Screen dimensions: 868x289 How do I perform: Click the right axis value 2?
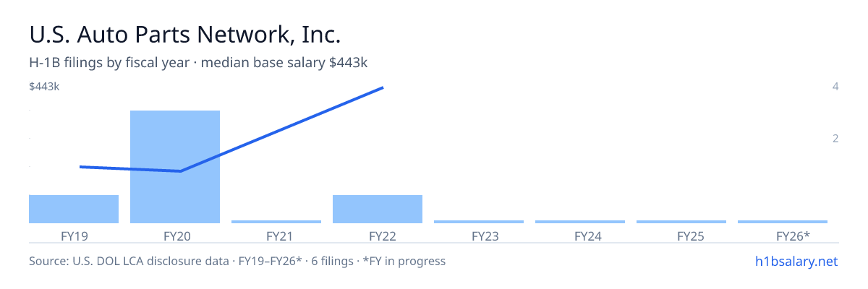click(x=835, y=138)
